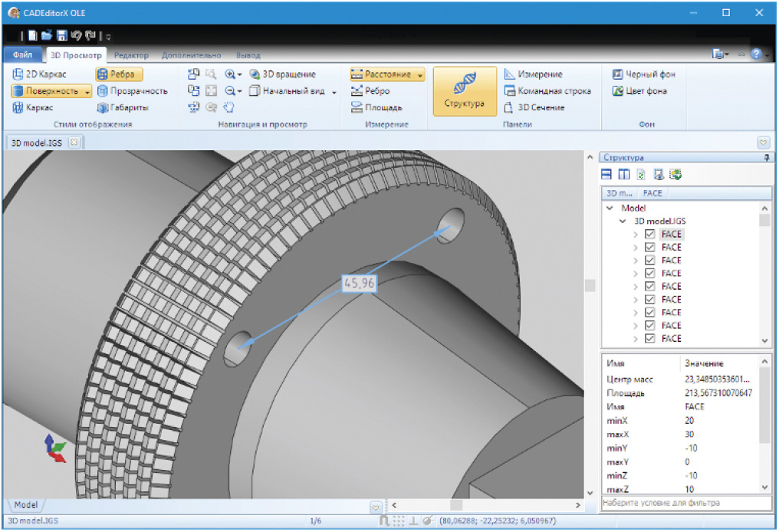
Task: Click the green checkmark icon in Структура toolbar
Action: 675,174
